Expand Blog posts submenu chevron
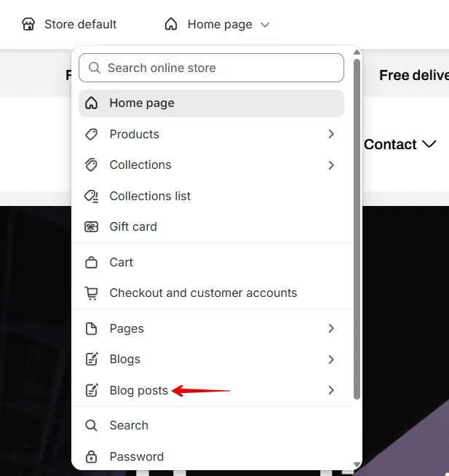Image resolution: width=449 pixels, height=476 pixels. (x=331, y=390)
